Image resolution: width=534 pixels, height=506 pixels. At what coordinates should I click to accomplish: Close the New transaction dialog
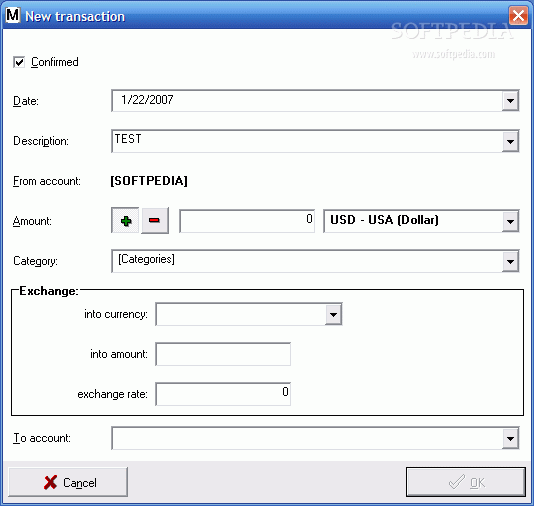(518, 15)
